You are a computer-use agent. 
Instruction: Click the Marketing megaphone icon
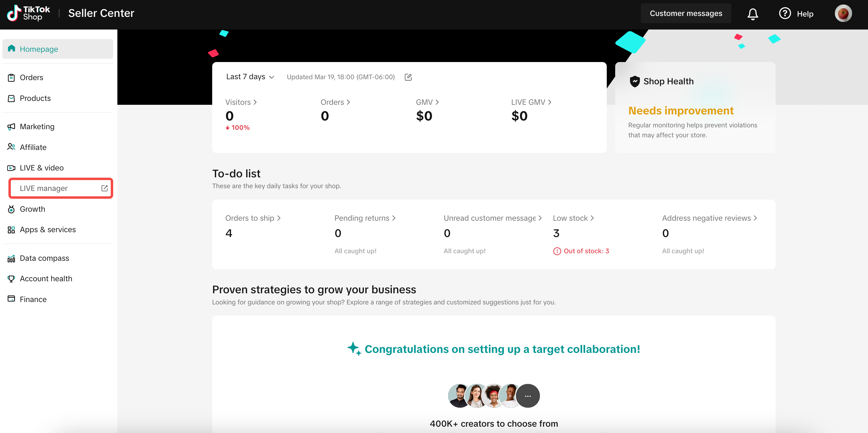click(x=11, y=126)
